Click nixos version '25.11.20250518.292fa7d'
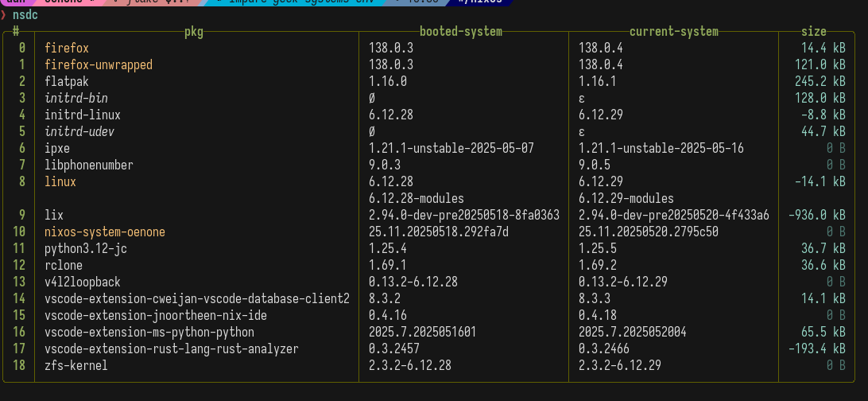Viewport: 868px width, 401px height. (x=439, y=232)
